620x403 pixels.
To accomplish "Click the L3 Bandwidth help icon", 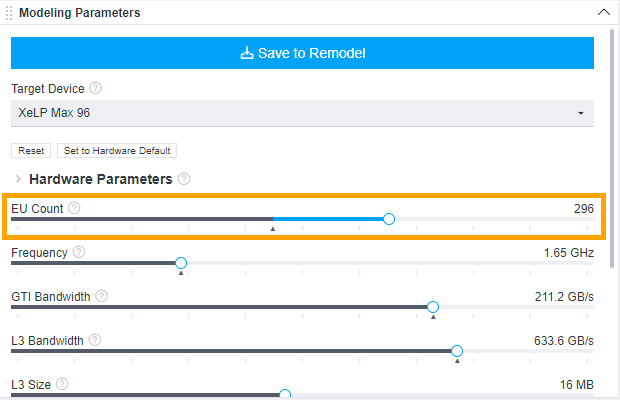I will pyautogui.click(x=94, y=340).
